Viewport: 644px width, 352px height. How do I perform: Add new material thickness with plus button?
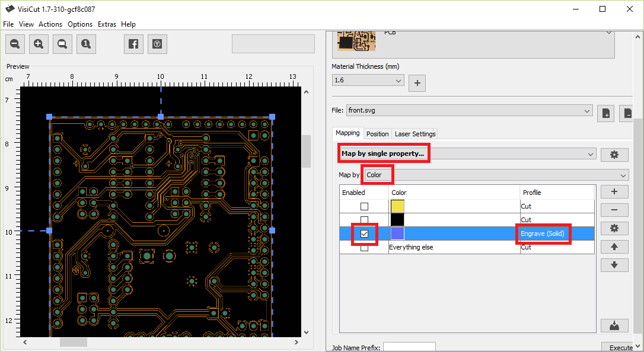pyautogui.click(x=417, y=83)
